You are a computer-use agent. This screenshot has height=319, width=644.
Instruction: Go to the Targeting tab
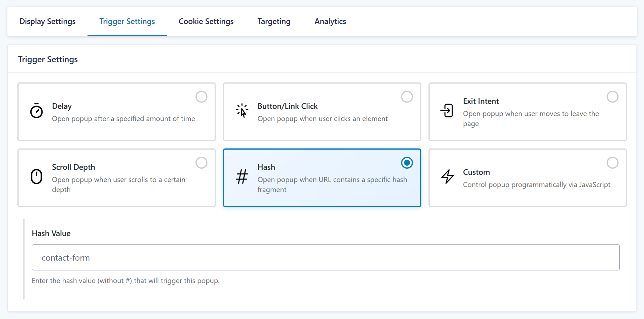274,21
